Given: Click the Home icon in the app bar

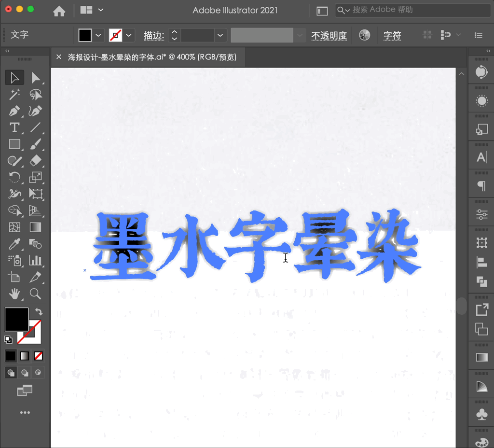Looking at the screenshot, I should 59,10.
